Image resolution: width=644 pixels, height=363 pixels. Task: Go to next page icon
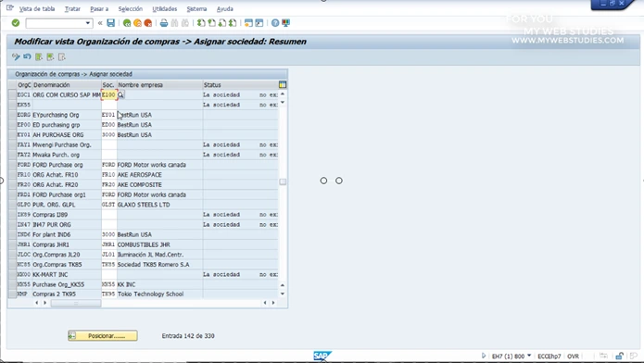[222, 23]
